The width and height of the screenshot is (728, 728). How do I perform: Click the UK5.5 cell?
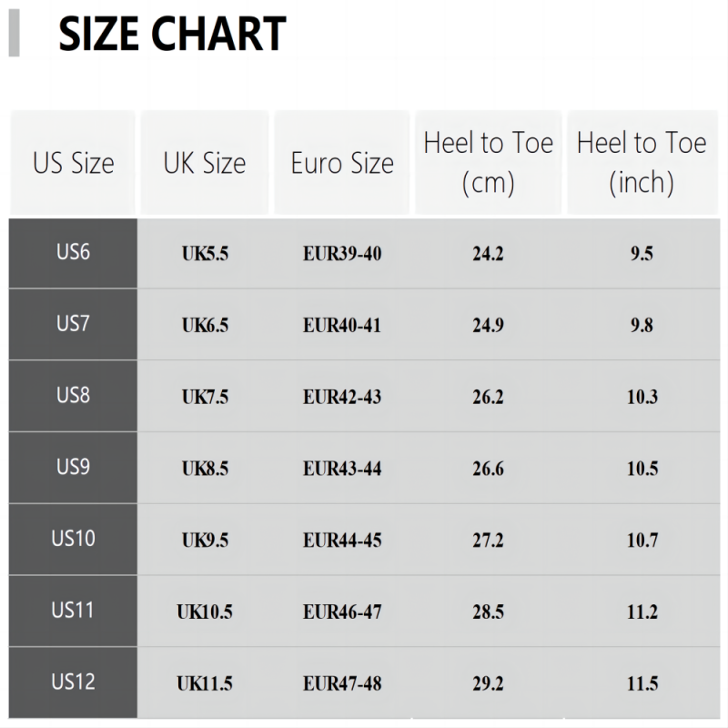(x=205, y=254)
